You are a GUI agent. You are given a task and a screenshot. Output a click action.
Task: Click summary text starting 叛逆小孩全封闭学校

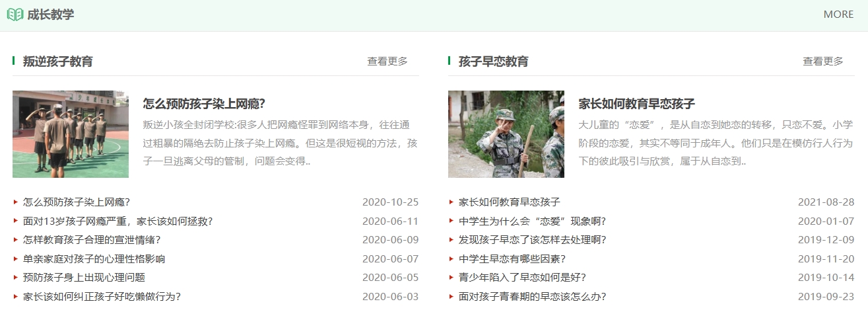[280, 143]
